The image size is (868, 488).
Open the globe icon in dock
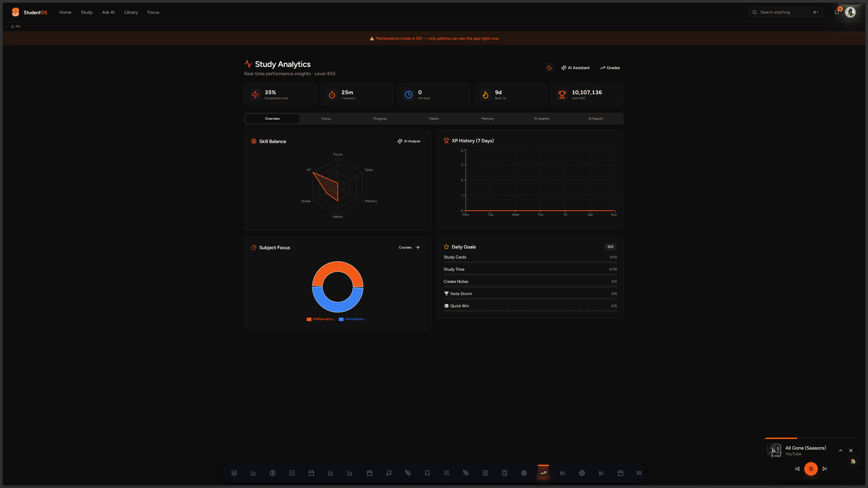click(582, 473)
